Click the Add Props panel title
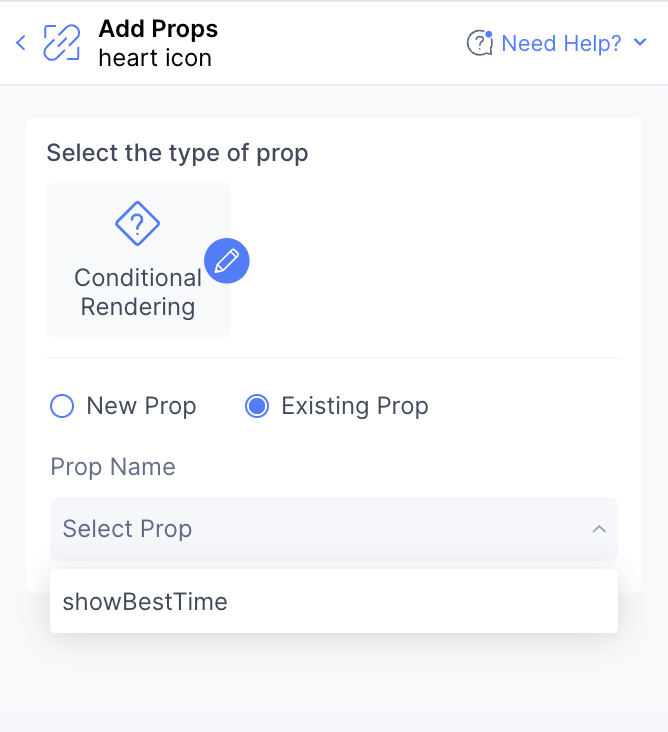The image size is (668, 732). [x=158, y=28]
